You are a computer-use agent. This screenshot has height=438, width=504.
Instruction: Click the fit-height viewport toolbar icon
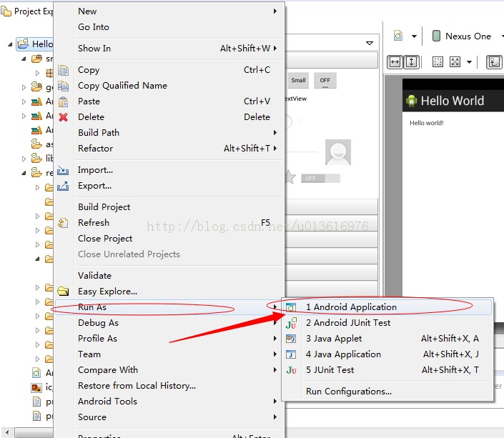412,61
